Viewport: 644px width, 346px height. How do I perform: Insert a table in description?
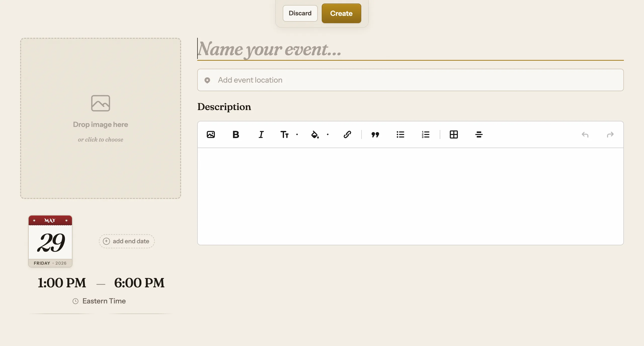[x=454, y=134]
